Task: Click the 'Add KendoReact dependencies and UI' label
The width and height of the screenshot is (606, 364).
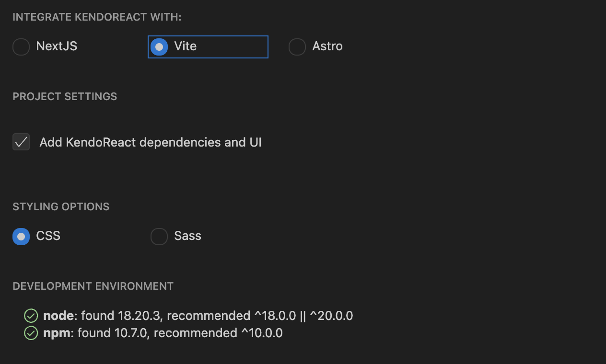Action: pyautogui.click(x=151, y=143)
